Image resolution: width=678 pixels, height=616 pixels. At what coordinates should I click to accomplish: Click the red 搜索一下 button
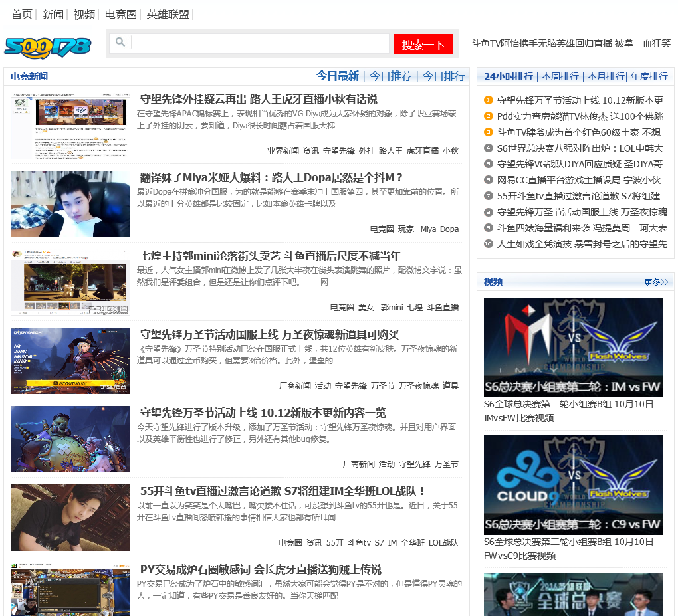423,44
